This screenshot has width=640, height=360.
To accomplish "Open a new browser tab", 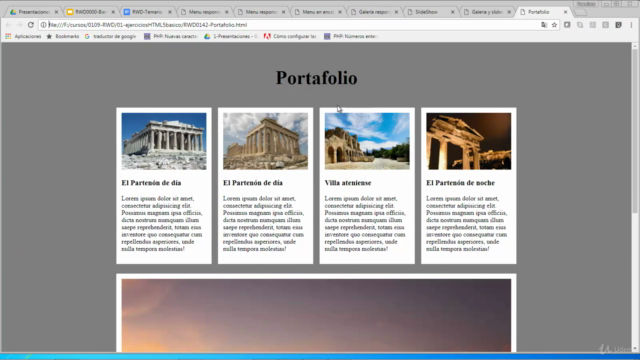I will (580, 12).
